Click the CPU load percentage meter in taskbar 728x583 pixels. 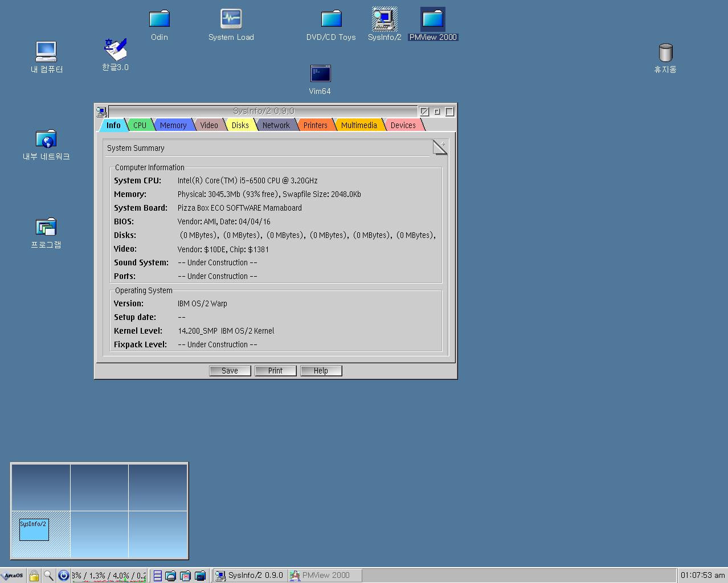point(109,576)
